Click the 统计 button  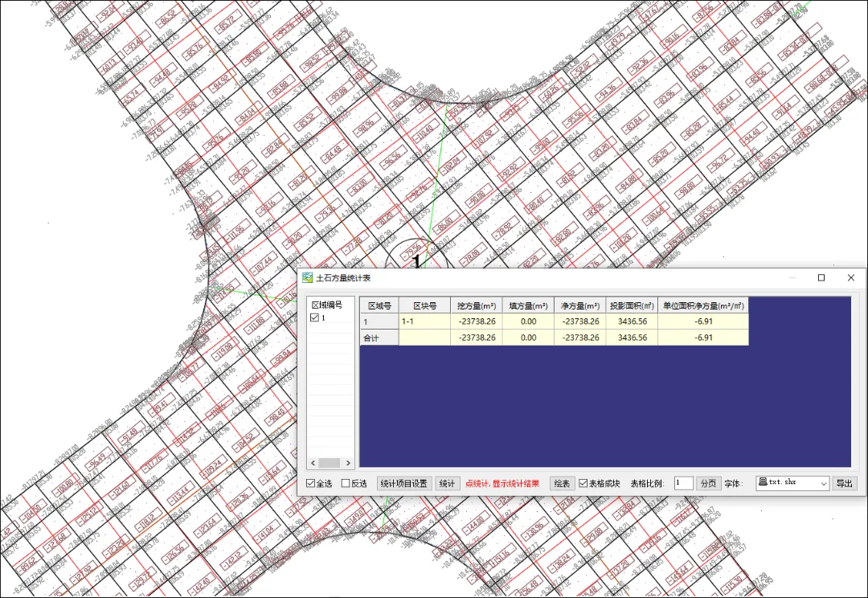448,483
